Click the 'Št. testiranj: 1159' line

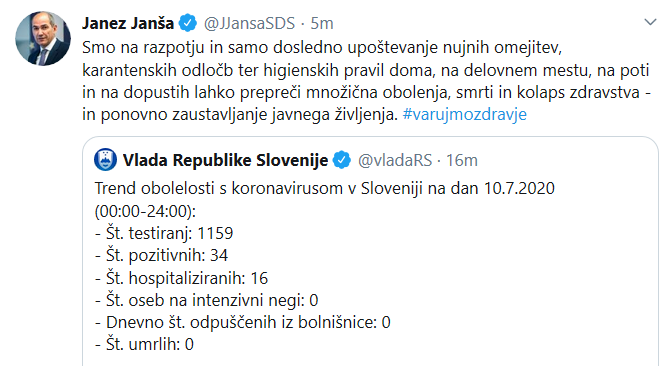[164, 233]
